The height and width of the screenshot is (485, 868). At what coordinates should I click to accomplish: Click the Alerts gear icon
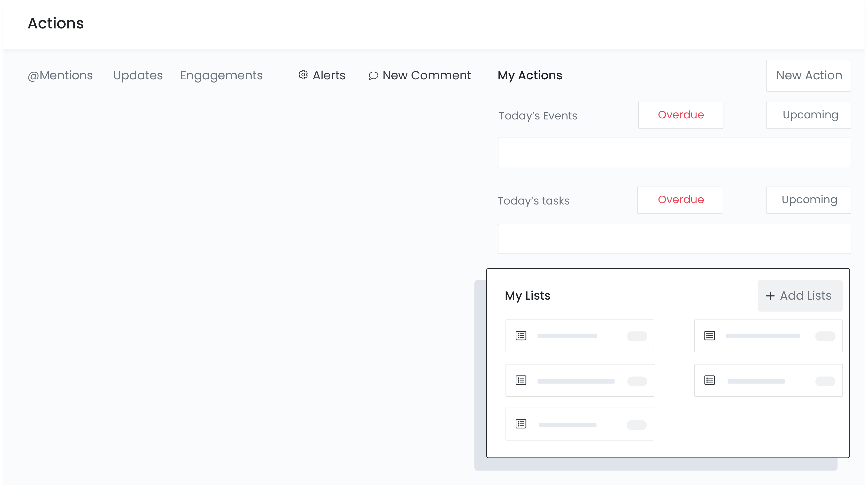[303, 75]
